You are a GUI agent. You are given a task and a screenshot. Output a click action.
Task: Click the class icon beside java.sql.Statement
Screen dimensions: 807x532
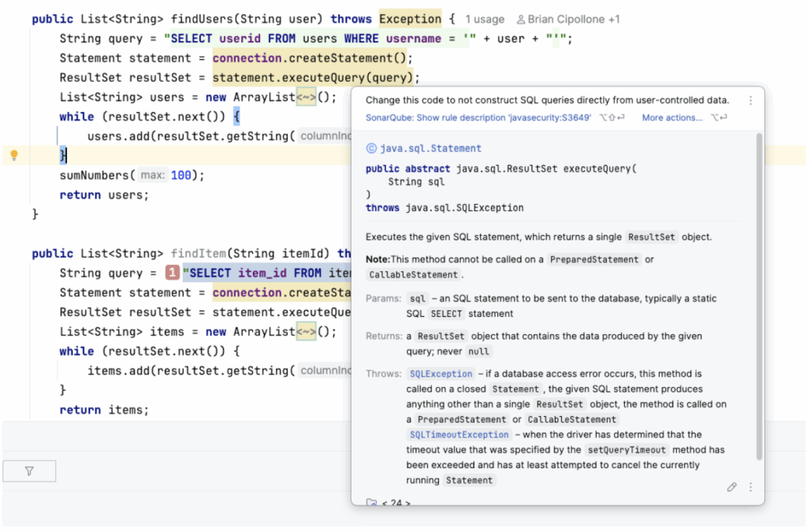371,148
